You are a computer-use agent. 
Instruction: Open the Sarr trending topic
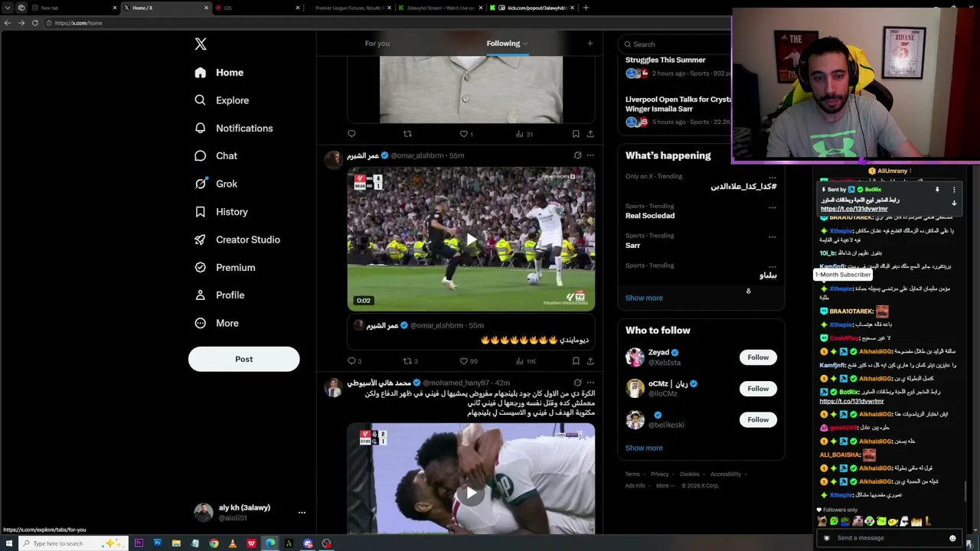[632, 246]
